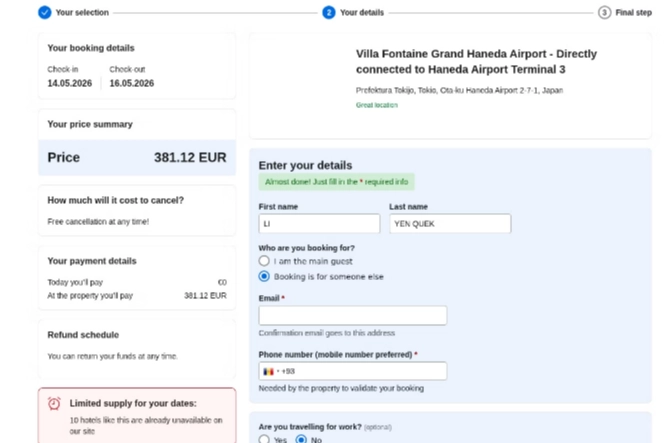Click the step 2 Your details circle
This screenshot has height=443, width=664.
pos(329,13)
